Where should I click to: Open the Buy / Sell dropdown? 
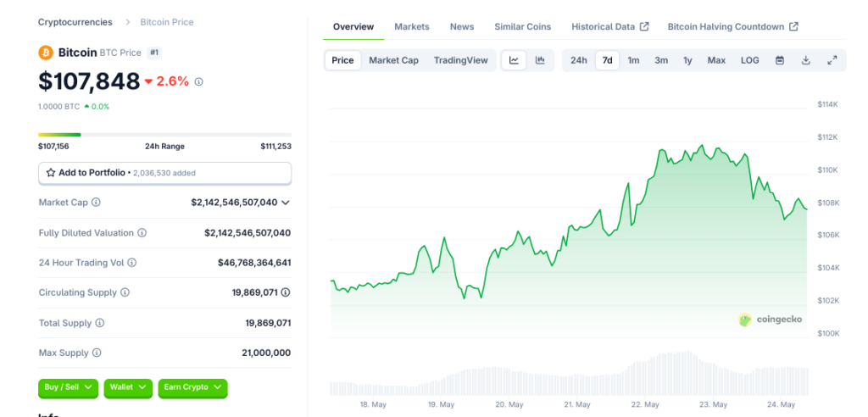pyautogui.click(x=68, y=387)
